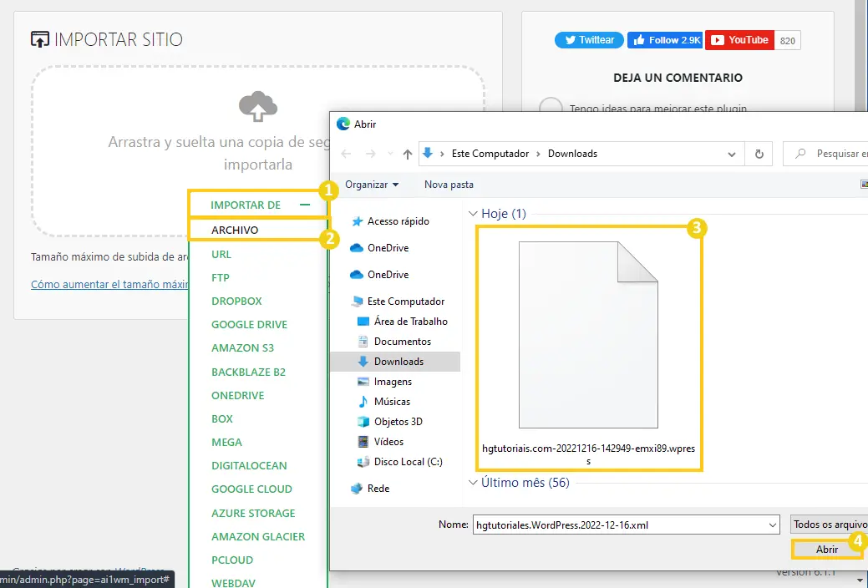Click the Edge icon in Abrir dialog title
This screenshot has height=588, width=868.
(x=343, y=124)
